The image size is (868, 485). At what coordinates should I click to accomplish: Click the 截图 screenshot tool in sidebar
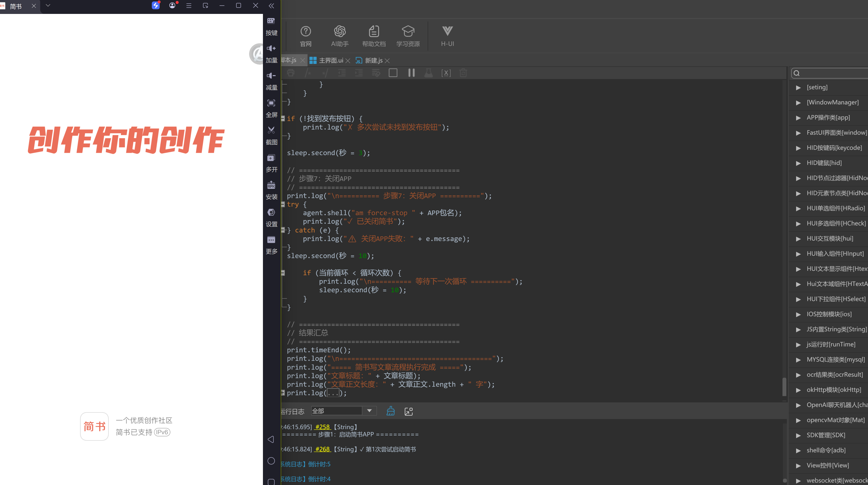(271, 135)
